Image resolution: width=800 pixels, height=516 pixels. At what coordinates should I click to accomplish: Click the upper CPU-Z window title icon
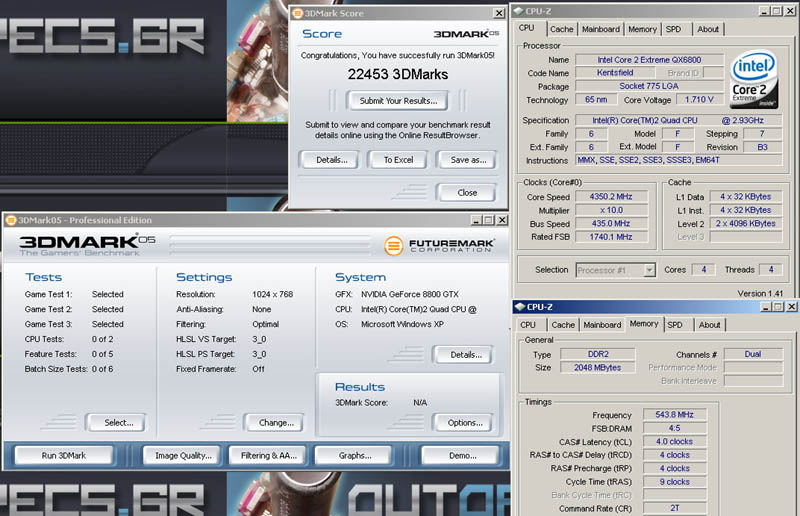point(518,11)
